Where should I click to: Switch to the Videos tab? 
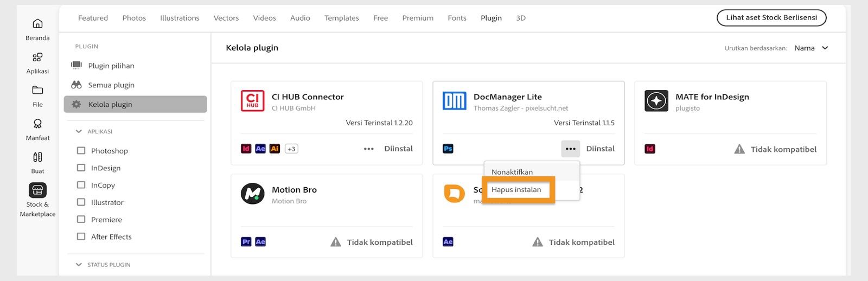(264, 18)
